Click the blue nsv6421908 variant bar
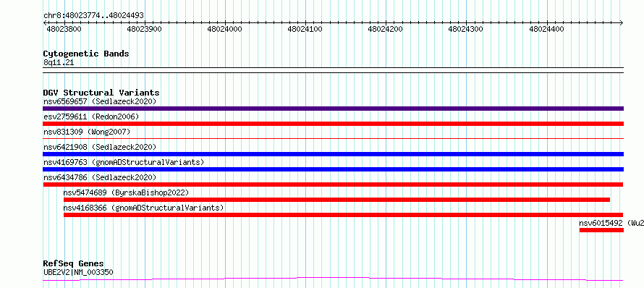The image size is (644, 288). click(x=333, y=154)
